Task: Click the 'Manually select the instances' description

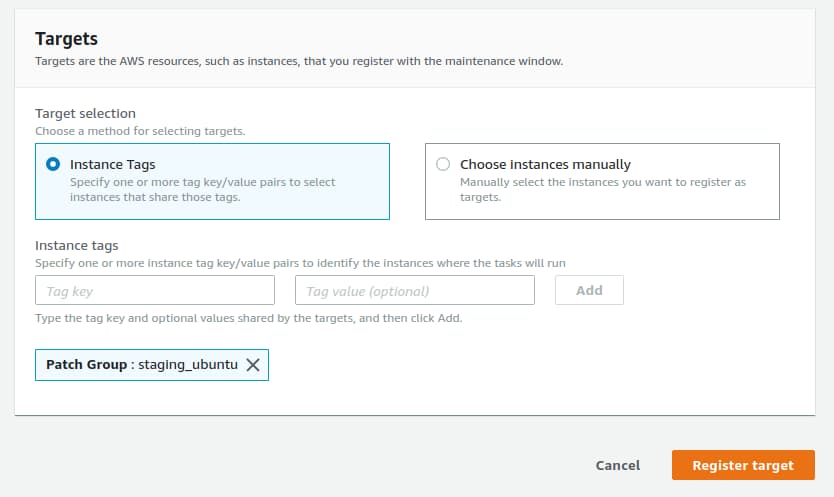Action: tap(602, 190)
